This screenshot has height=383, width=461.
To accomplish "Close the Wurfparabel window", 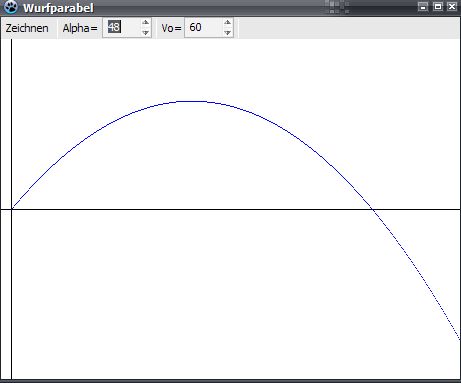I will [x=452, y=7].
